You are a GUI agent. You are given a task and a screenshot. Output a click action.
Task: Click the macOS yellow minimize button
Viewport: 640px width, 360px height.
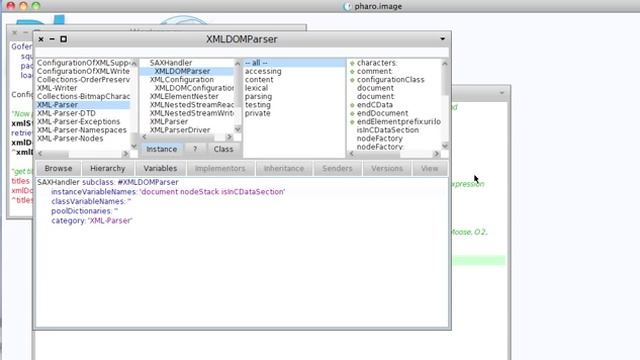(23, 6)
